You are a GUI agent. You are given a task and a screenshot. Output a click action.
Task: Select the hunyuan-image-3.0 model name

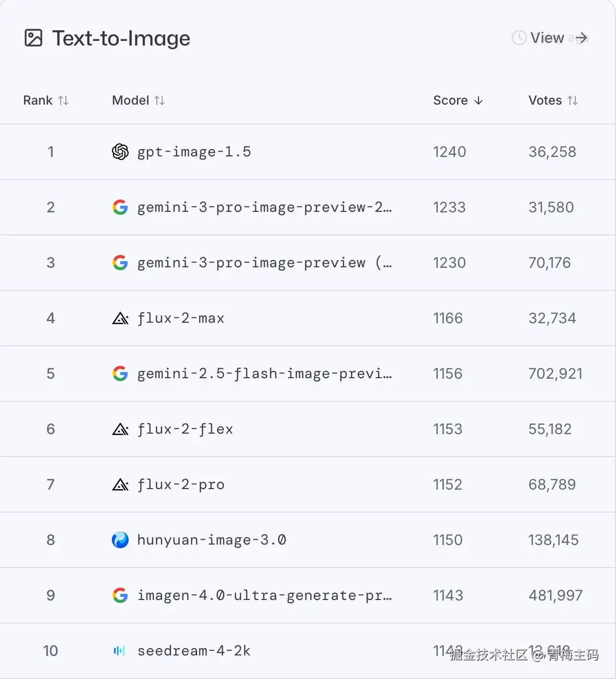(x=211, y=540)
